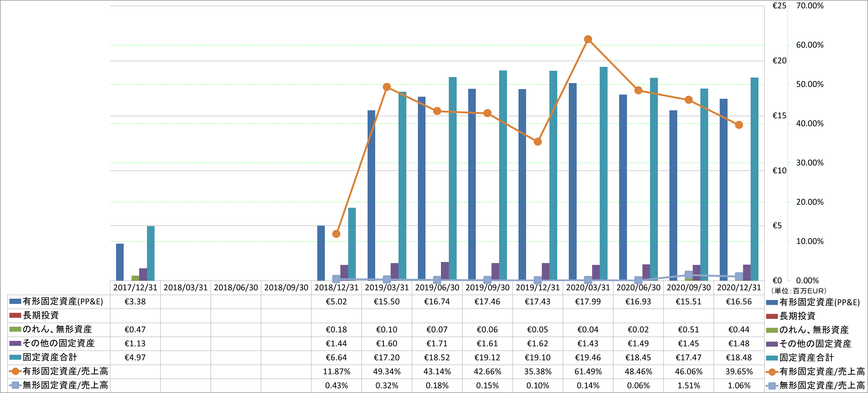Click the green のれん、無形資産 swatch in left legend
868x393 pixels.
(15, 329)
